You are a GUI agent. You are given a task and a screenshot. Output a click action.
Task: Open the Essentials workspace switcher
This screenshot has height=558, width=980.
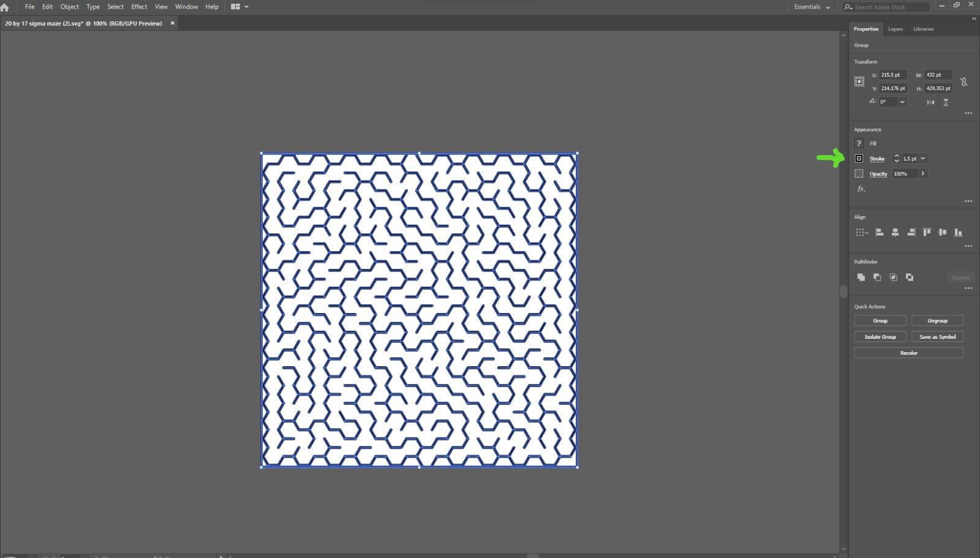[812, 7]
